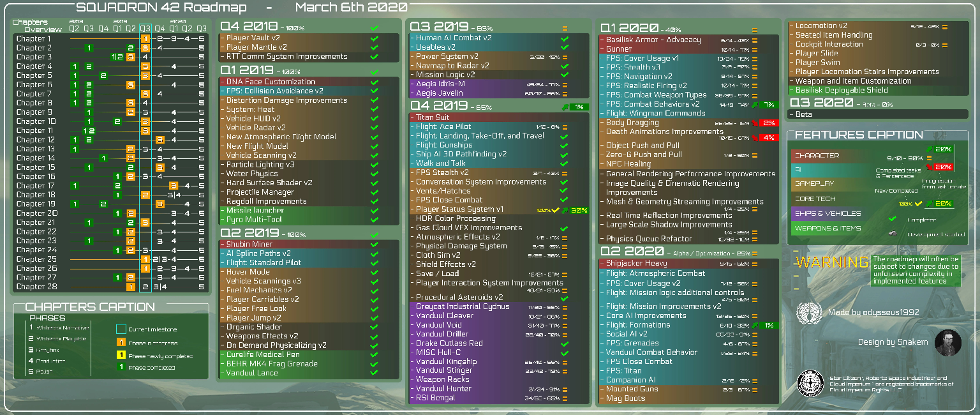The height and width of the screenshot is (415, 980).
Task: Click the checkmark next to Missile launcher
Action: point(375,211)
